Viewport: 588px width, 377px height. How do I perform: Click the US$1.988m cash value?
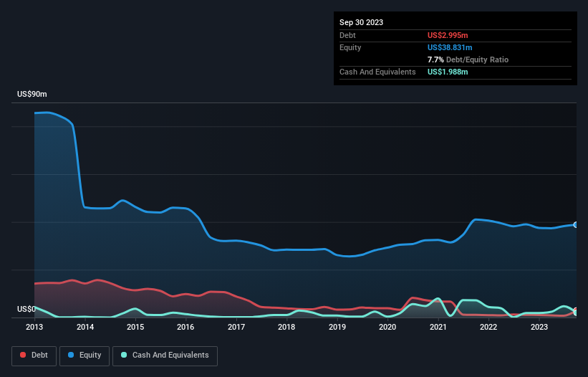(x=448, y=72)
